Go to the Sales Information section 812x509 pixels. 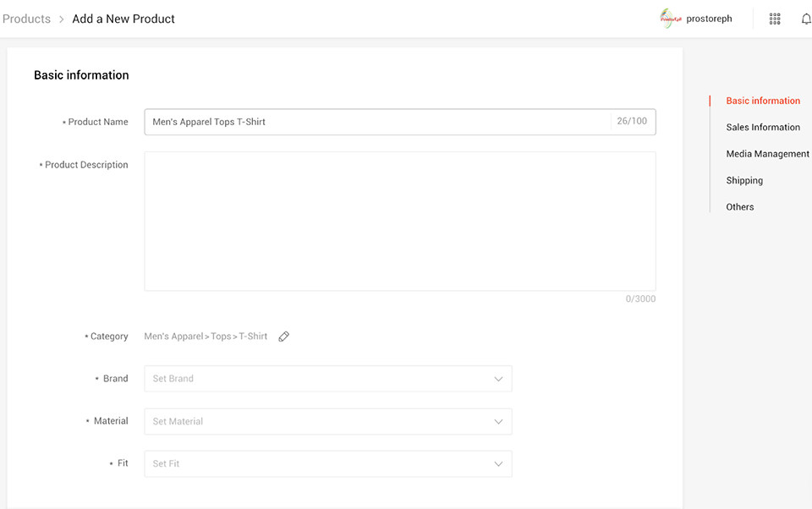coord(762,127)
